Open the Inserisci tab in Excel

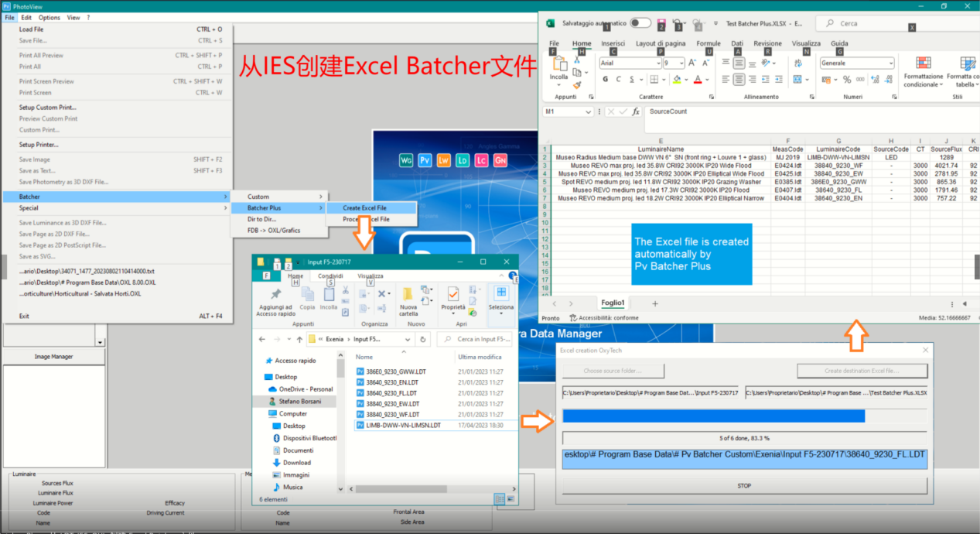pyautogui.click(x=613, y=43)
